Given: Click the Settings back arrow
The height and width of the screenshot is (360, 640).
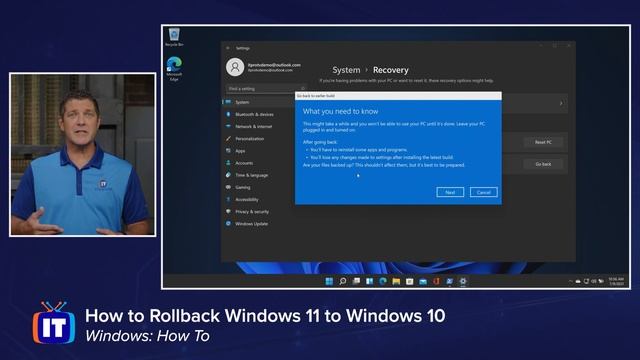Looking at the screenshot, I should coord(228,48).
